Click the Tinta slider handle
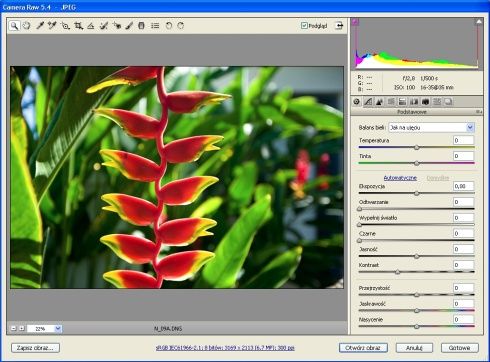Viewport: 490px width, 362px height. [x=416, y=163]
